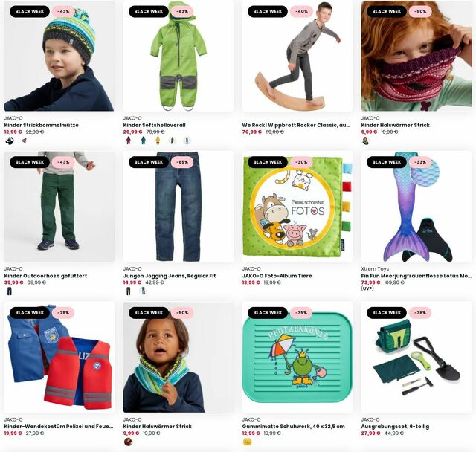Open Ausgrabungsset, 6-teilig product title
Viewport: 476px width, 452px height.
395,427
